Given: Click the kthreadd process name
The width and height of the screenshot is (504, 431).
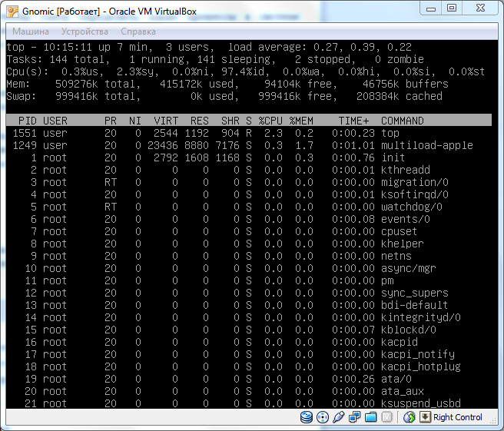Looking at the screenshot, I should click(x=406, y=170).
